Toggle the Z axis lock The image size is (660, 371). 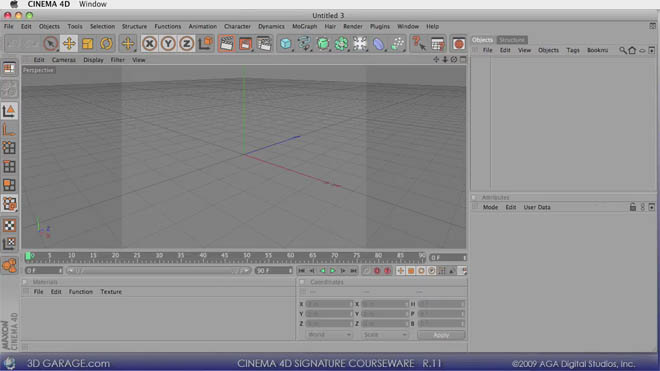[x=186, y=43]
